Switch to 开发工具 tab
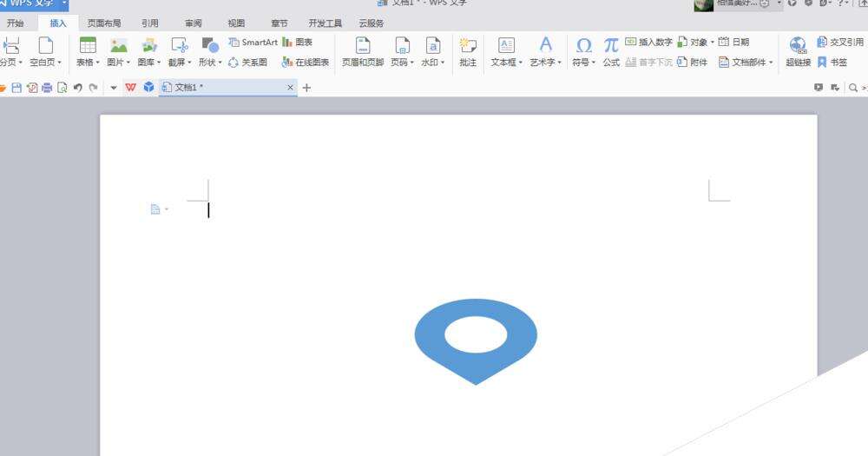The width and height of the screenshot is (868, 456). pyautogui.click(x=325, y=23)
